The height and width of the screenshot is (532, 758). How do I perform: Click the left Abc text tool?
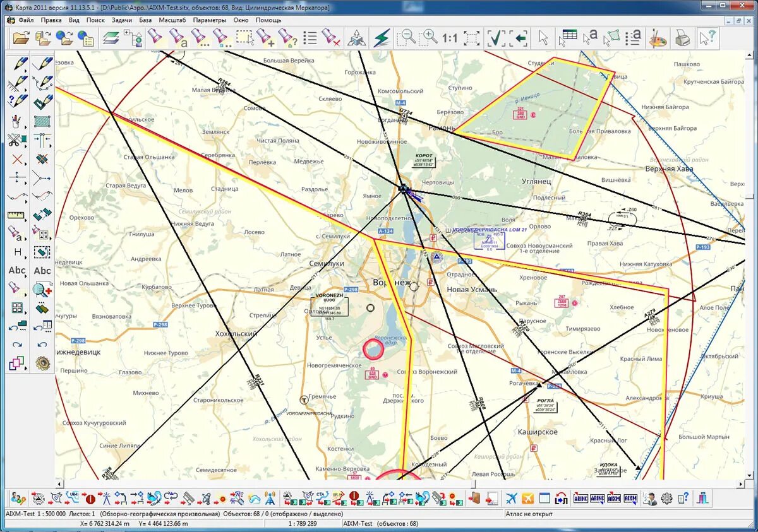(17, 270)
